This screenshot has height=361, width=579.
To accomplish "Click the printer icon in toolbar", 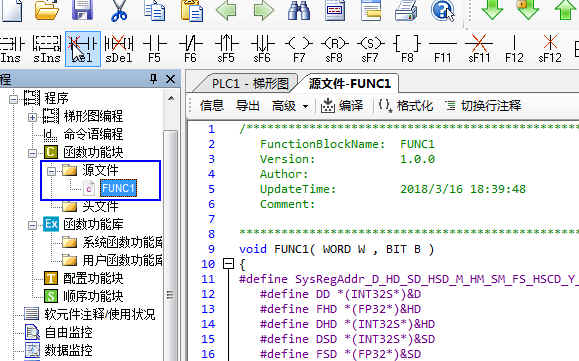I will (x=406, y=10).
